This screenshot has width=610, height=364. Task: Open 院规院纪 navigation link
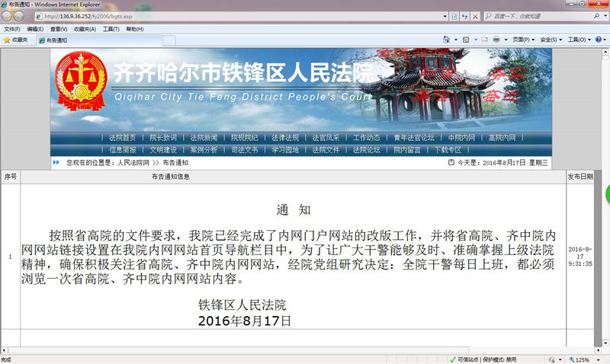(244, 138)
